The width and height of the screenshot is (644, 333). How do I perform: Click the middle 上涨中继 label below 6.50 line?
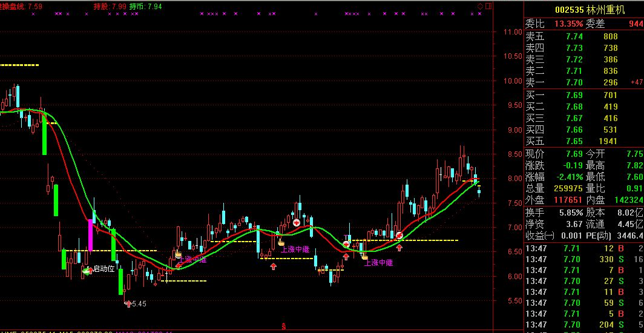[x=295, y=249]
